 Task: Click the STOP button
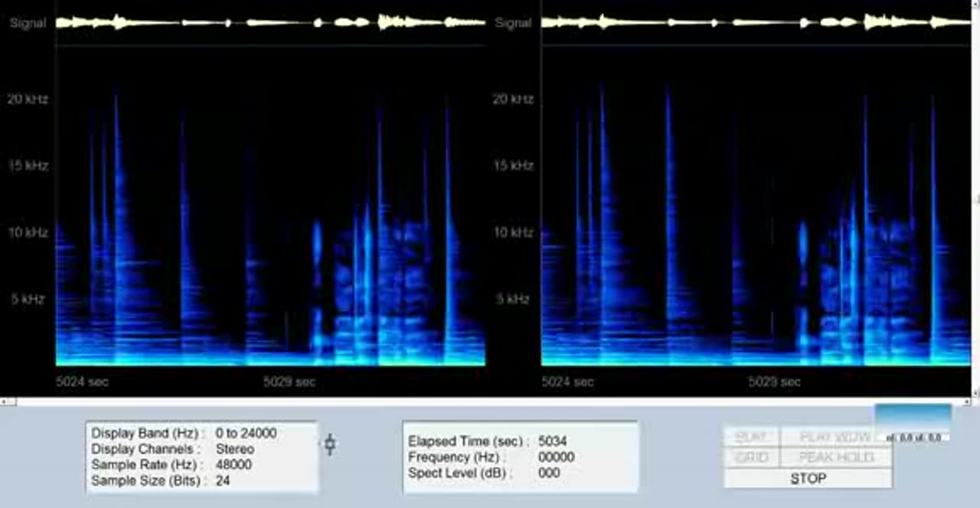click(x=808, y=479)
